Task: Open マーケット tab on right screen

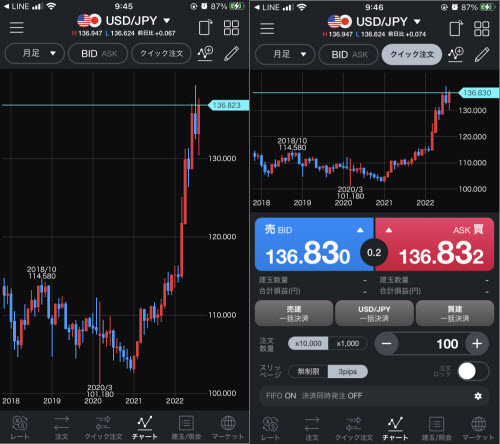Action: coord(479,429)
